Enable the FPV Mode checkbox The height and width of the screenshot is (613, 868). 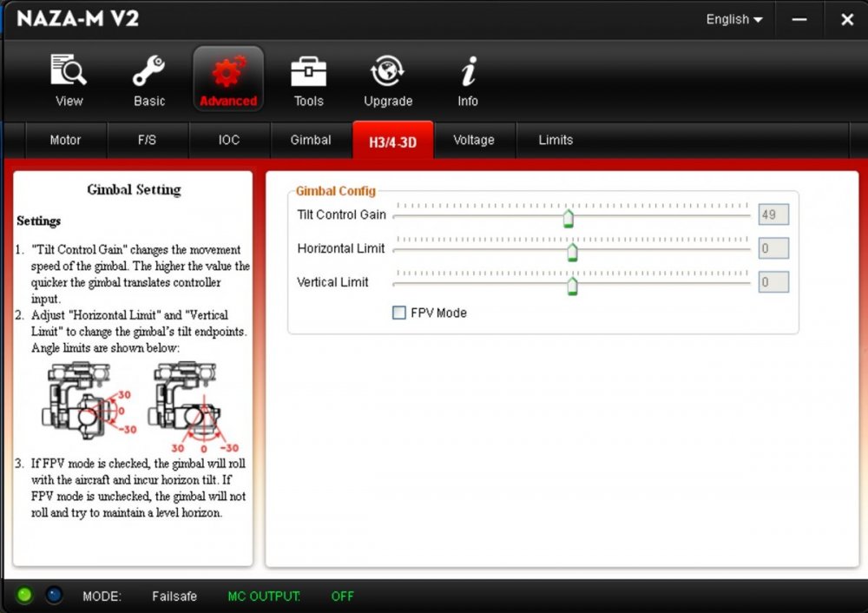(398, 313)
